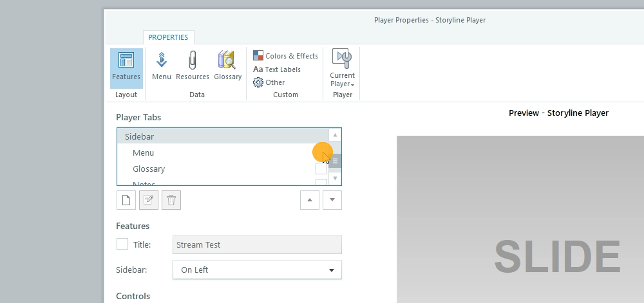The image size is (644, 303).
Task: Toggle the Glossary tab checkbox
Action: pyautogui.click(x=321, y=169)
